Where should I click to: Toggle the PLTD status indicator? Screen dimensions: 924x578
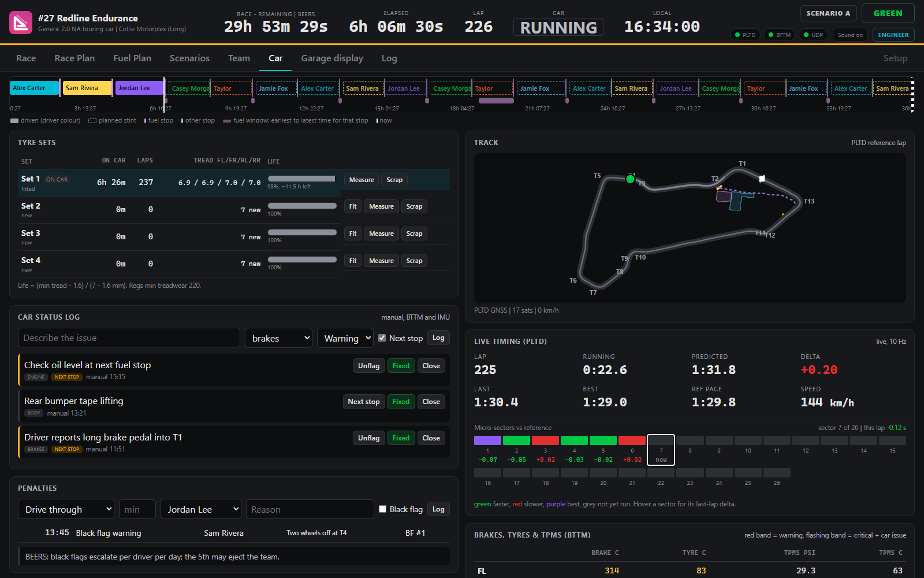[745, 35]
